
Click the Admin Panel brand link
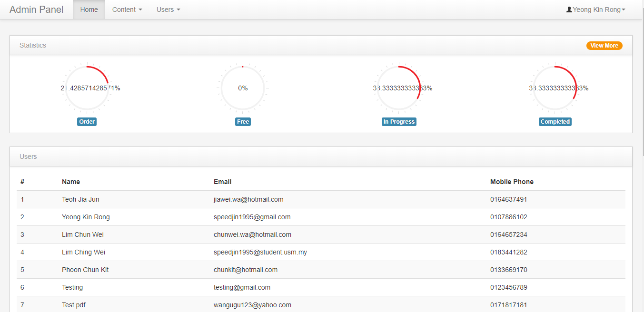[x=36, y=10]
